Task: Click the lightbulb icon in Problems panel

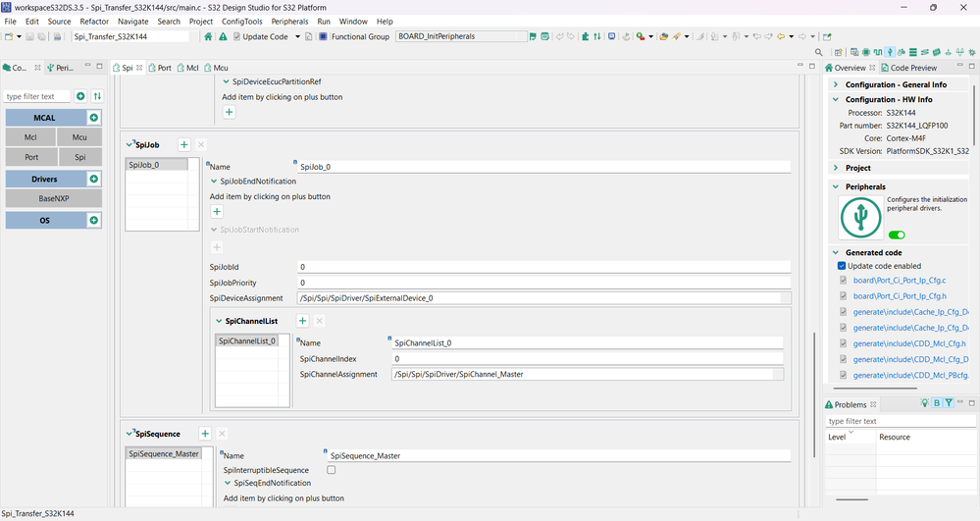Action: [x=925, y=403]
